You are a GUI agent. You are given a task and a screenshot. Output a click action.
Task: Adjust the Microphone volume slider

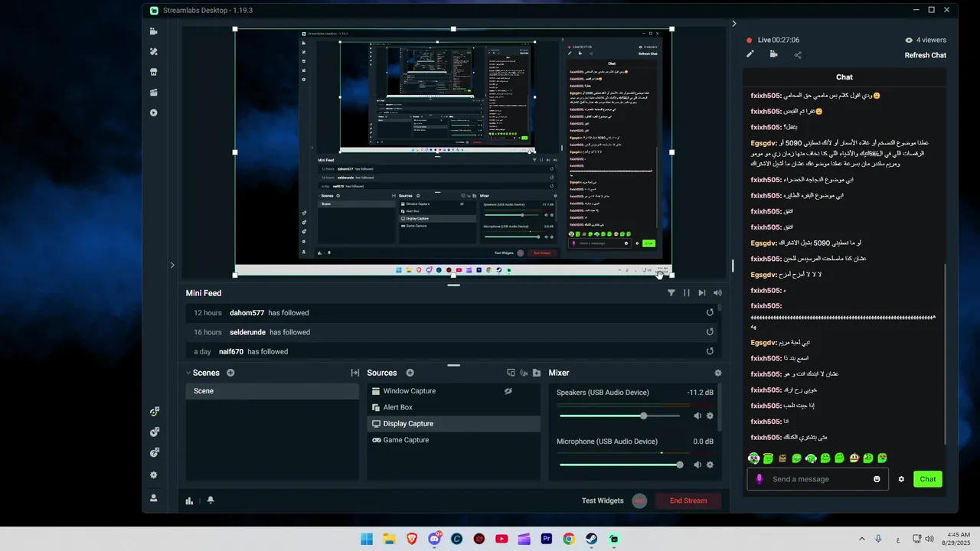pos(619,465)
